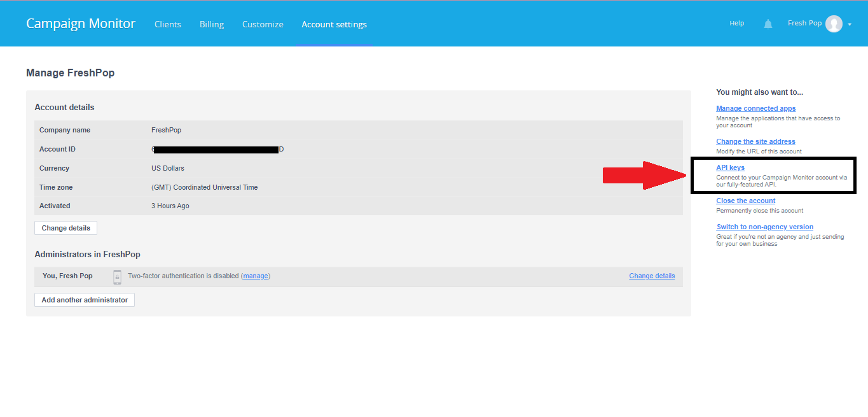Click Close the account link

click(x=745, y=201)
